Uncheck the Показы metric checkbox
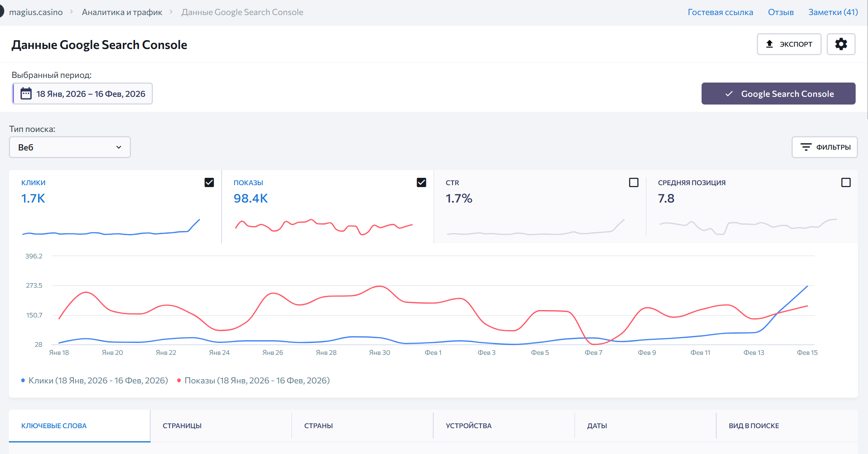 (x=421, y=182)
